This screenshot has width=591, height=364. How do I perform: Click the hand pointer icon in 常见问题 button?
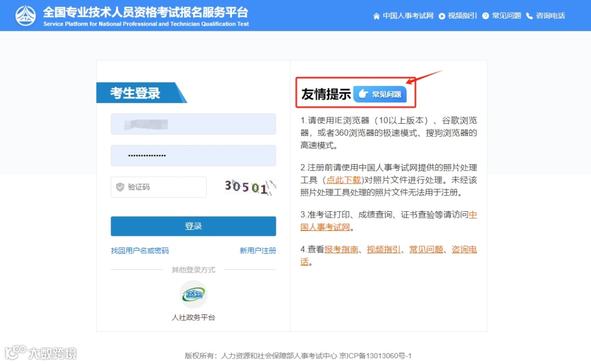[x=363, y=94]
